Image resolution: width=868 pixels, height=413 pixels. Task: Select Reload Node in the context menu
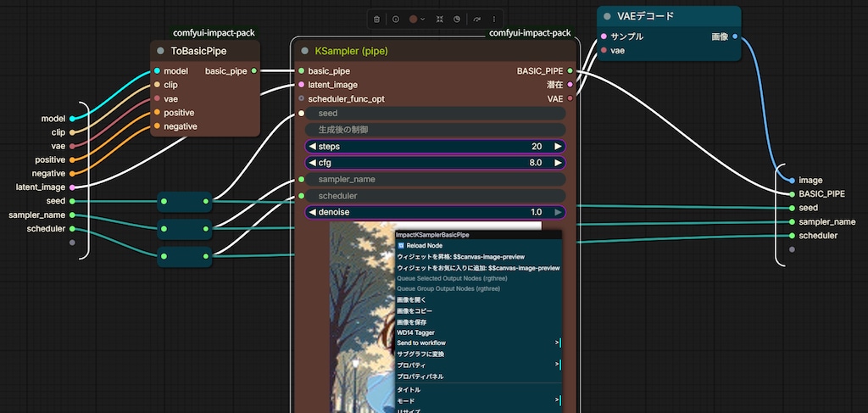[478, 245]
